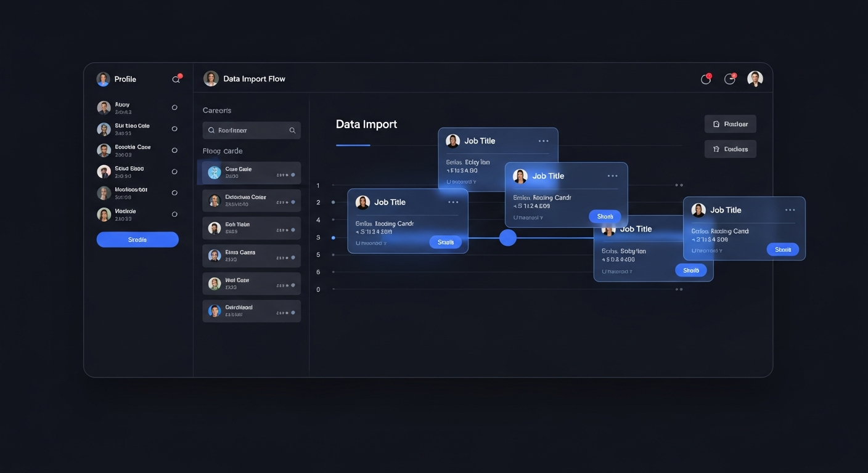Select the radio circle beside Eookia Cane
This screenshot has height=473, width=868.
(174, 150)
